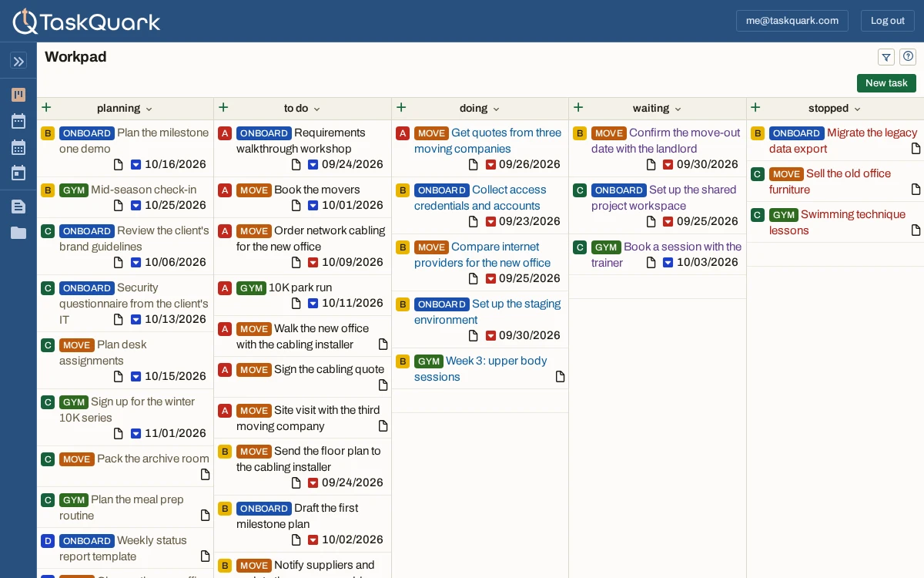Open the Workpad board icon in sidebar
924x578 pixels.
pos(18,95)
